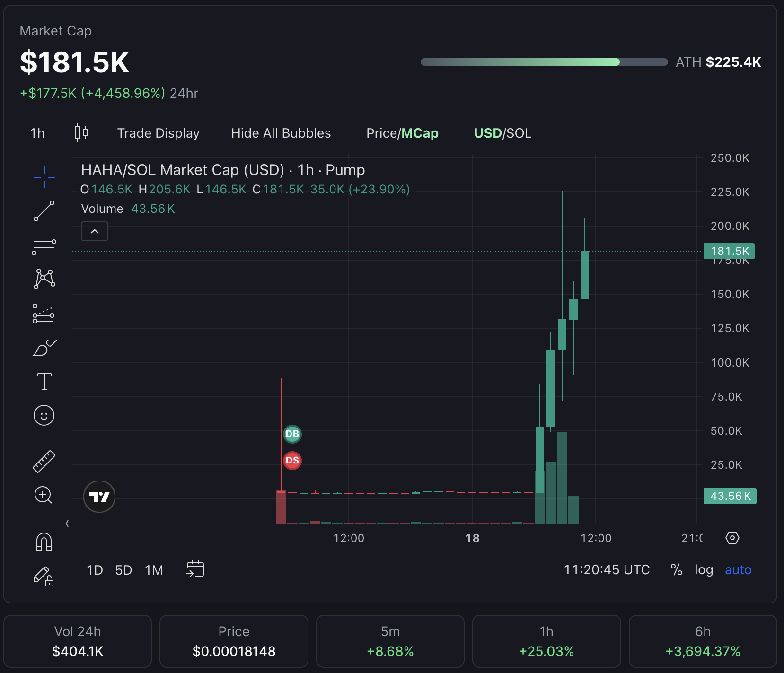
Task: Open the Fibonacci retracement tool
Action: point(44,245)
